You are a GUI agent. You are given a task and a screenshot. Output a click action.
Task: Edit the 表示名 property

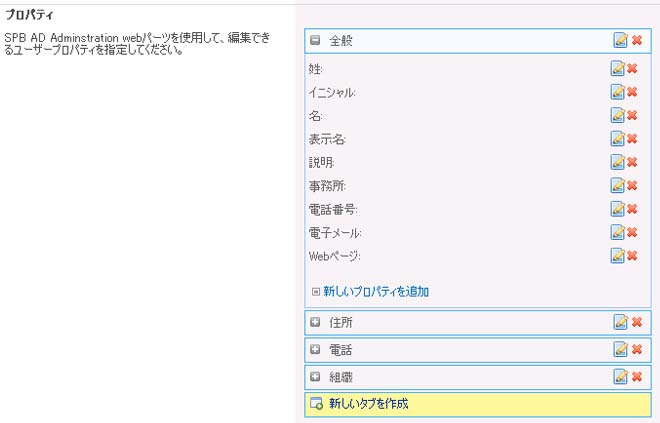[617, 138]
